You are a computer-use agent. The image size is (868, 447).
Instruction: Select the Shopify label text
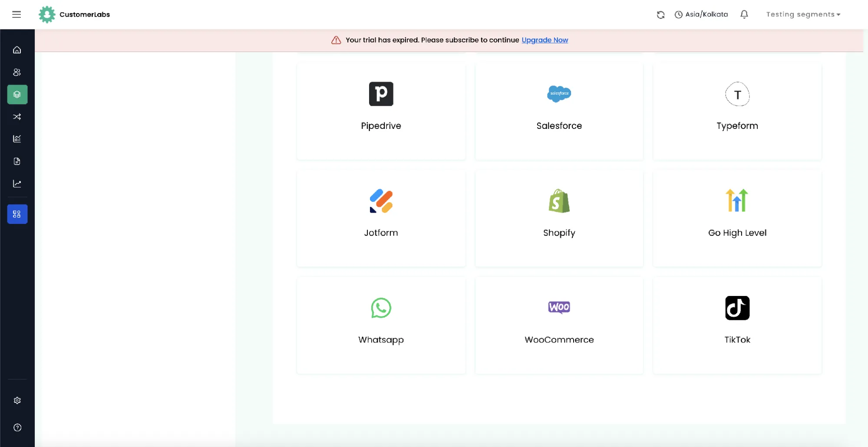[x=559, y=233]
